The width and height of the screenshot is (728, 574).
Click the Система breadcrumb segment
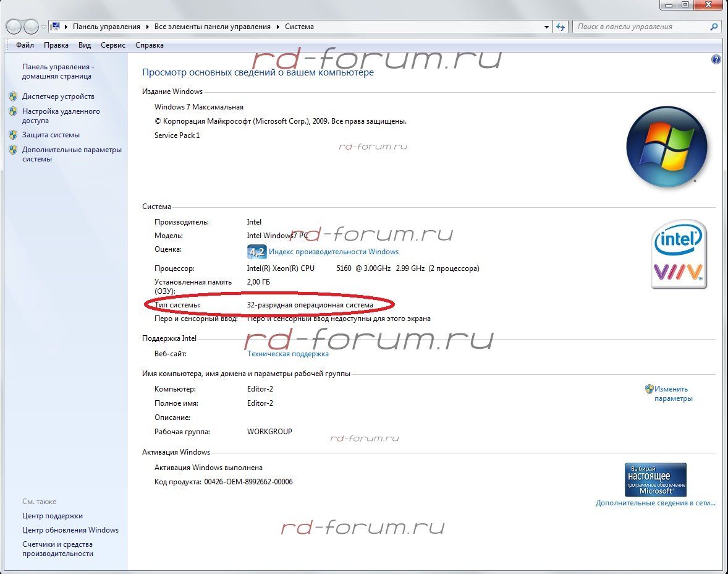(x=300, y=27)
